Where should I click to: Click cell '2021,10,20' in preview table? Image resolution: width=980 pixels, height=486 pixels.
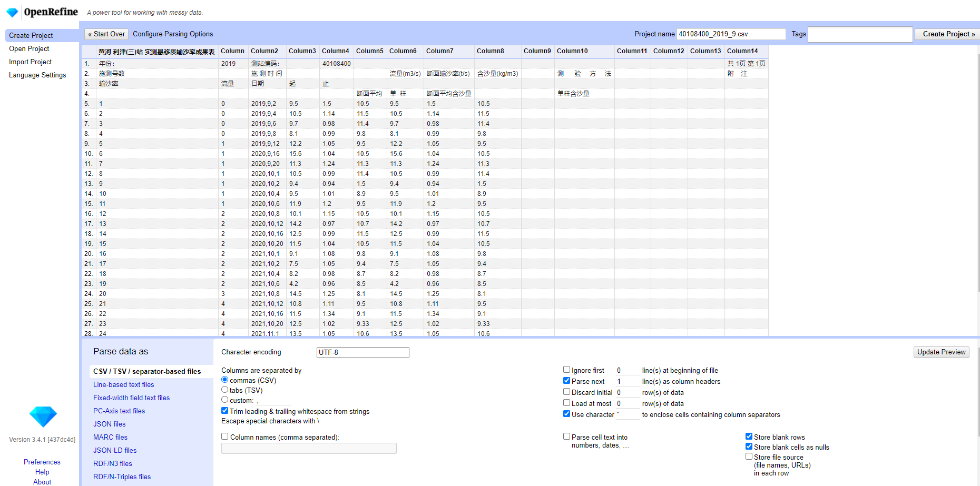tap(267, 323)
